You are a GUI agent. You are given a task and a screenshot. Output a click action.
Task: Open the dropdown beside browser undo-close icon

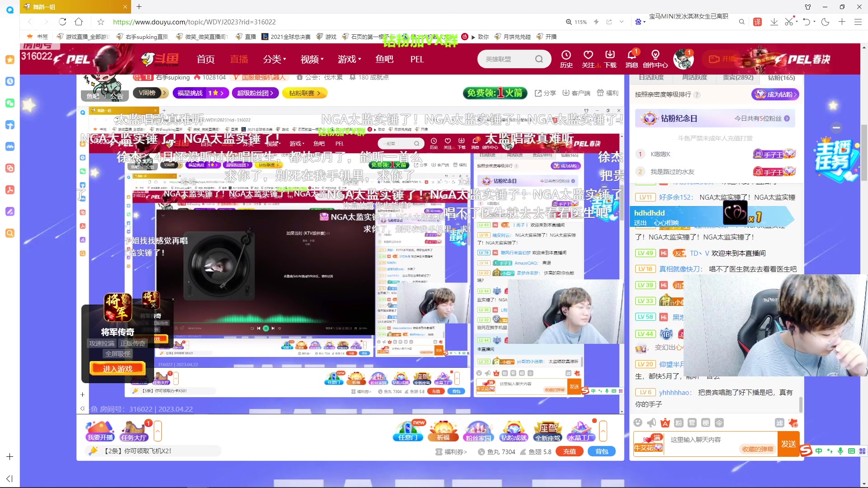815,22
